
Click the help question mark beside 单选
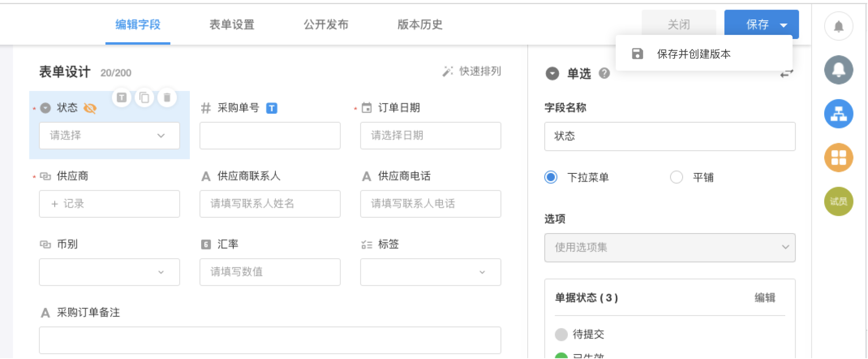coord(604,73)
